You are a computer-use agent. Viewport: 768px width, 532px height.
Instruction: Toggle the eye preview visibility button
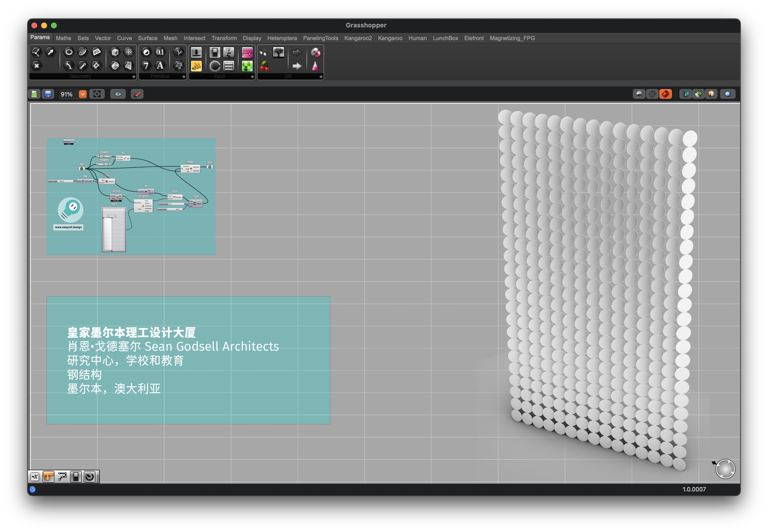point(118,94)
